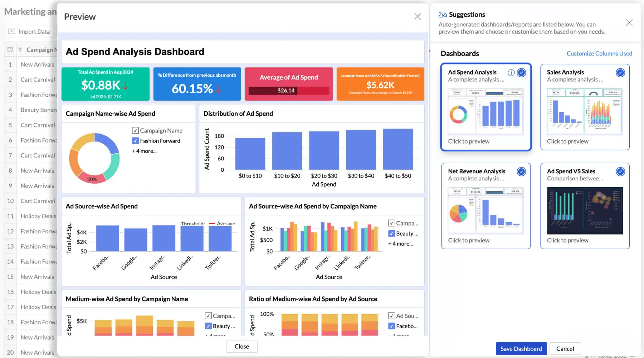The width and height of the screenshot is (644, 358).
Task: Toggle the Sales Analysis selection checkmark
Action: click(620, 73)
